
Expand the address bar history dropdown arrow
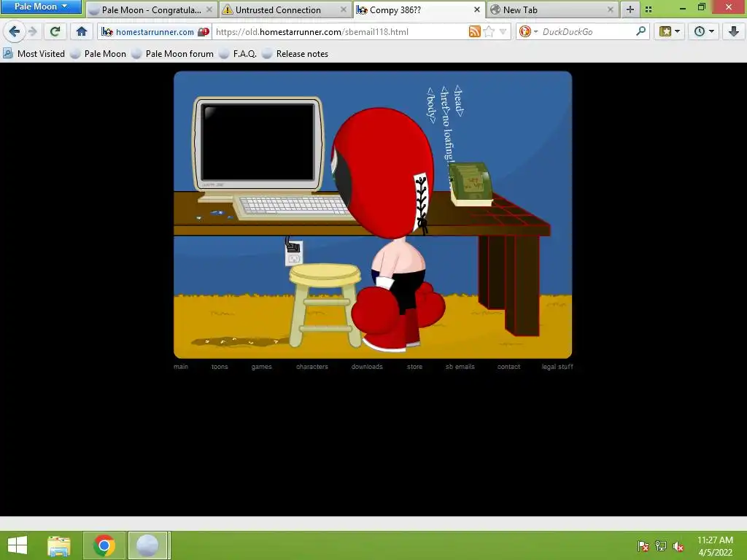click(503, 32)
